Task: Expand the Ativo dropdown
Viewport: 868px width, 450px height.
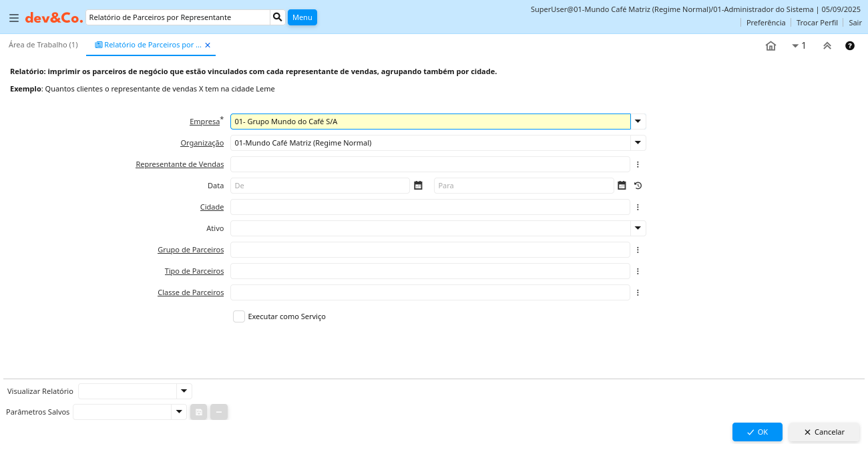Action: [x=638, y=228]
